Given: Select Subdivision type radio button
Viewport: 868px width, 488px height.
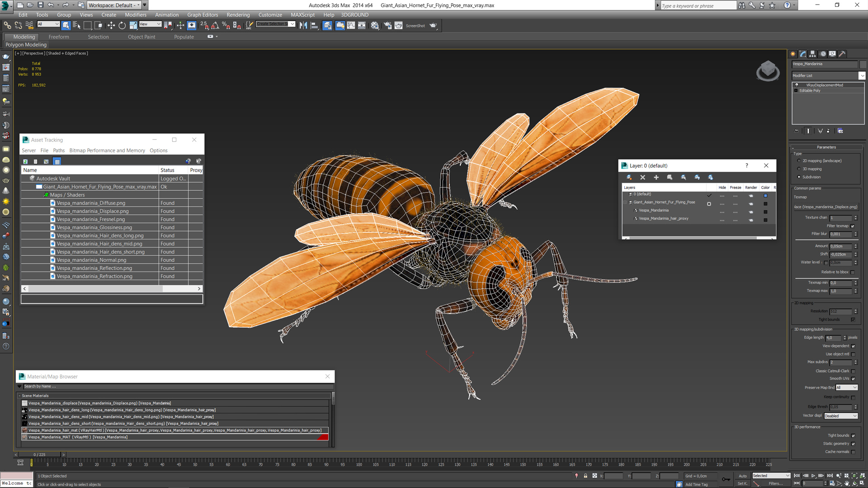Looking at the screenshot, I should [799, 177].
